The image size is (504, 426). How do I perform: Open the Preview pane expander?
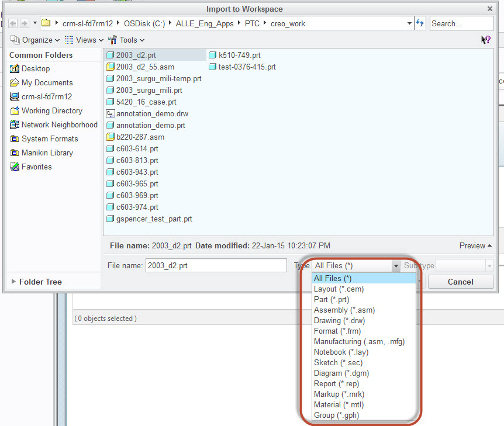pos(474,246)
